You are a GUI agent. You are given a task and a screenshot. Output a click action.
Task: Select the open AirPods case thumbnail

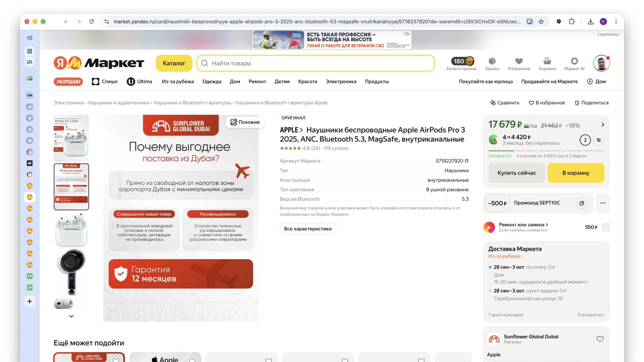[71, 230]
